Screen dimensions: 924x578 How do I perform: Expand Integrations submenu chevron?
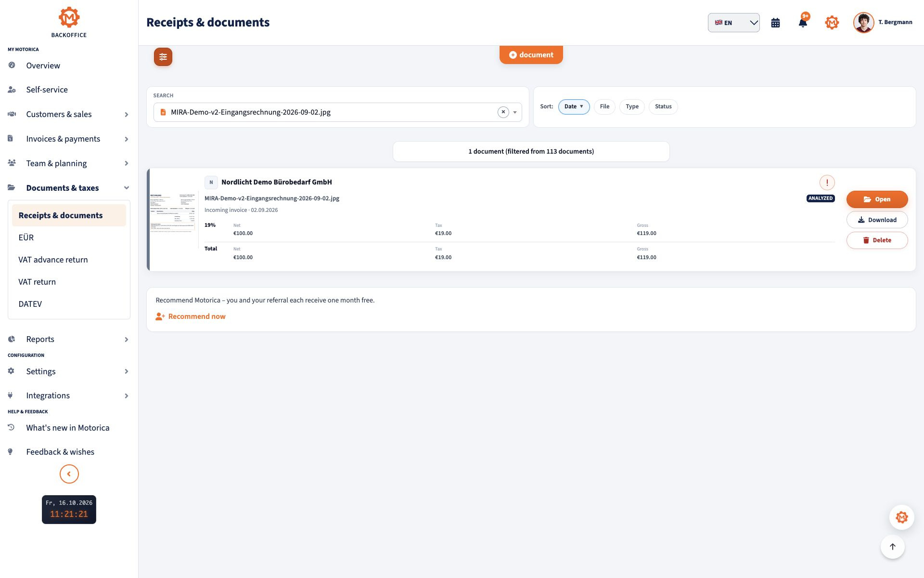tap(127, 396)
